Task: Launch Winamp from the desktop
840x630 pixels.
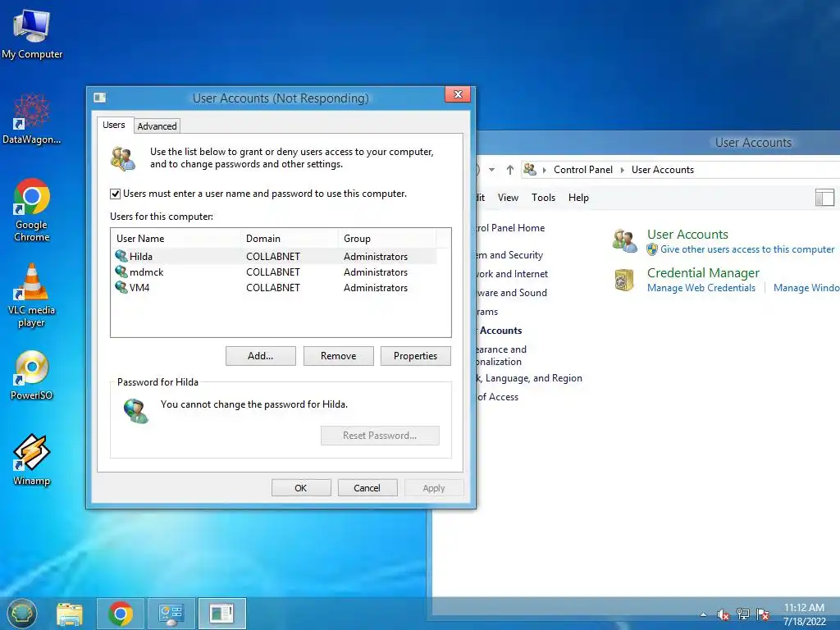Action: pos(32,459)
